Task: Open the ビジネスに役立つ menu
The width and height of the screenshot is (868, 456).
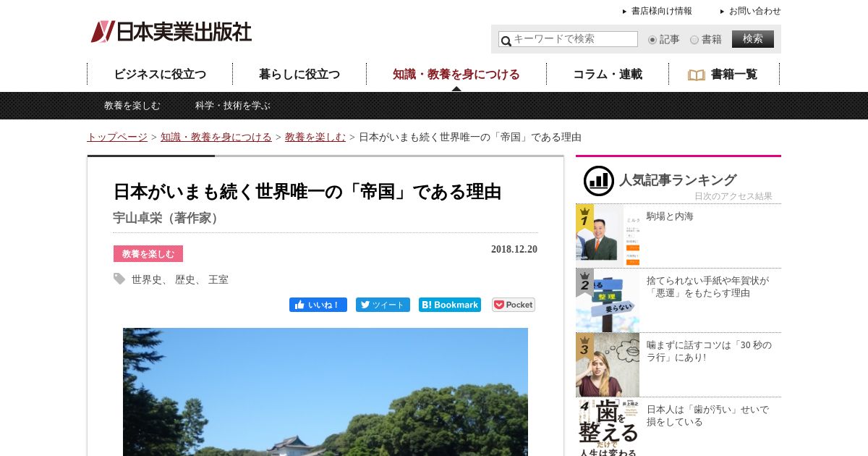Action: click(x=160, y=75)
